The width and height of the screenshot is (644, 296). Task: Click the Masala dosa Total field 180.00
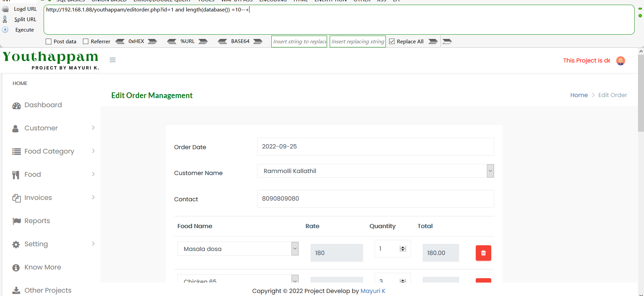coord(441,253)
